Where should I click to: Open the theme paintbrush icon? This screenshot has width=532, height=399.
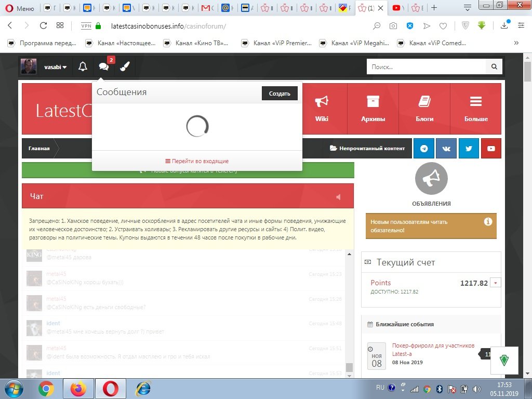click(x=125, y=66)
